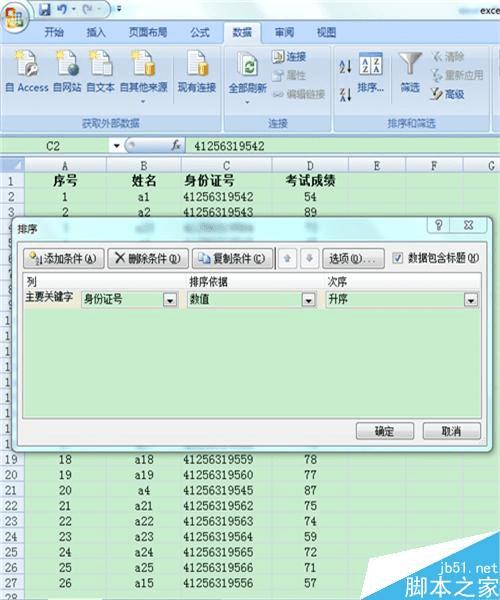This screenshot has width=500, height=600.
Task: Move sort level up arrow
Action: click(287, 259)
